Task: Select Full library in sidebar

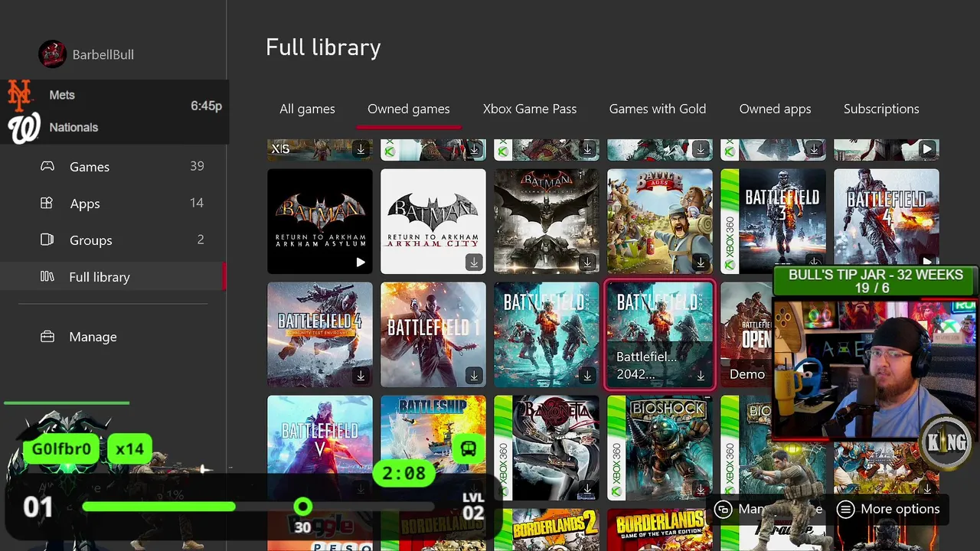Action: (x=113, y=277)
